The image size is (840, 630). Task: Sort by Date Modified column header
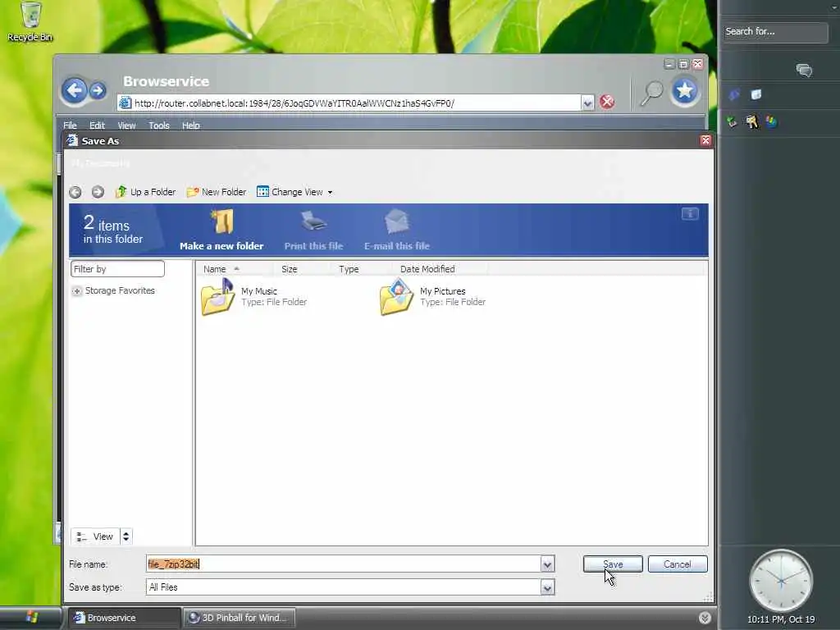tap(440, 269)
